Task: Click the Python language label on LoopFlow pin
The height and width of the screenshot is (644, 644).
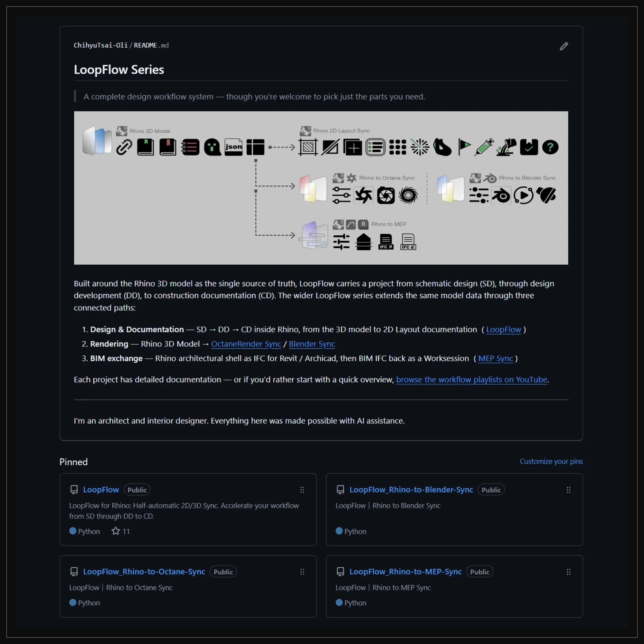Action: click(x=89, y=531)
